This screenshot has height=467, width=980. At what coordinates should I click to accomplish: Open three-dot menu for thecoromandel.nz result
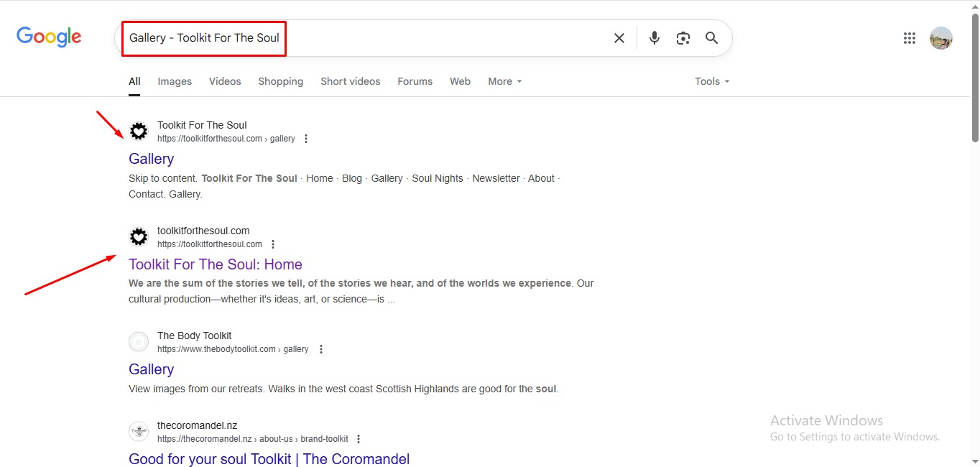tap(359, 439)
